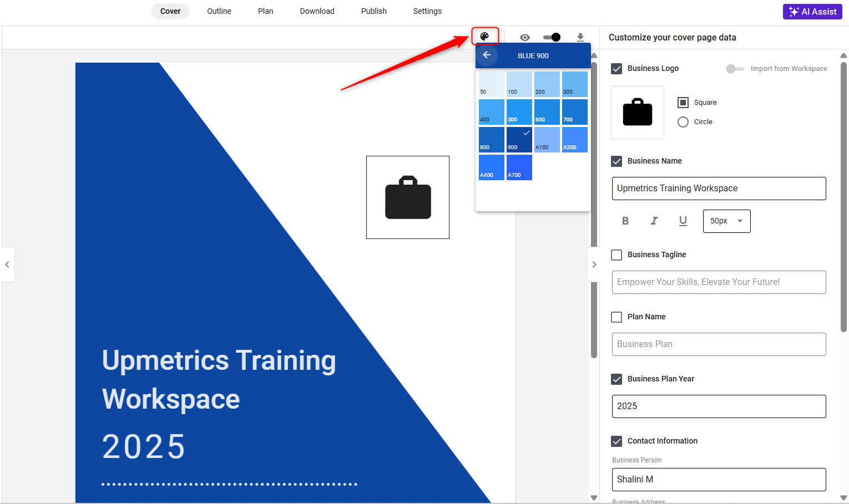
Task: Pick the Blue 50 swatch
Action: [492, 84]
